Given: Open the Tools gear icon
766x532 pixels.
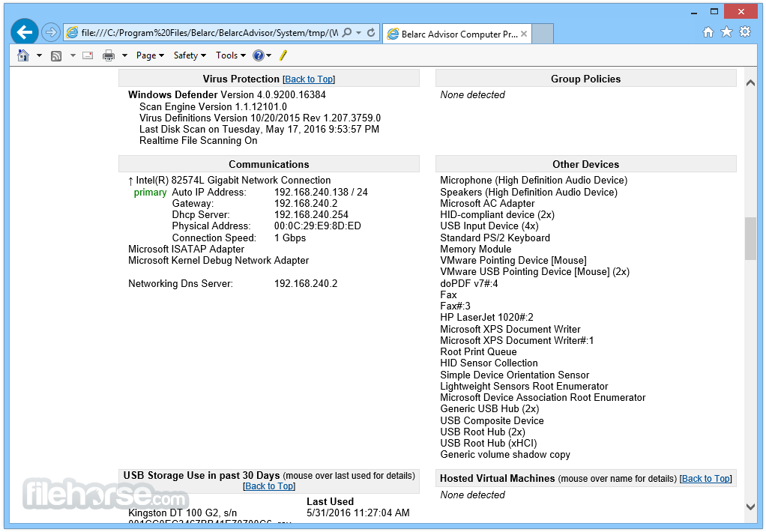Looking at the screenshot, I should pos(745,32).
